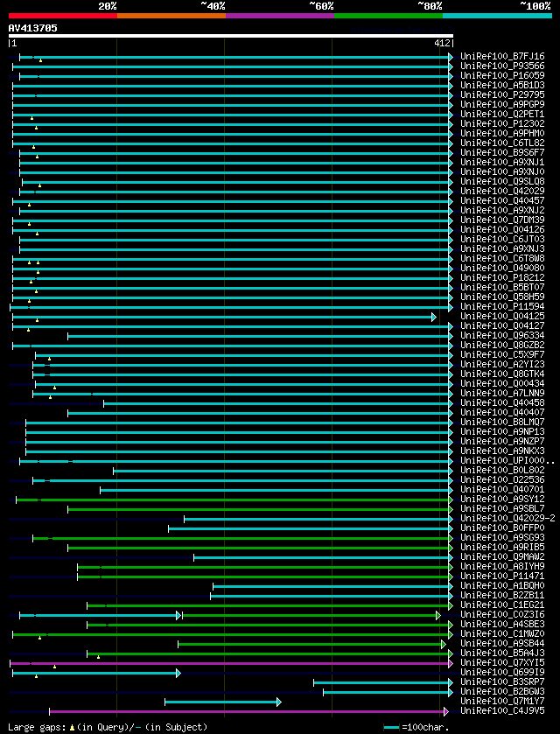Click the UniRef100_P11594 label

[502, 307]
